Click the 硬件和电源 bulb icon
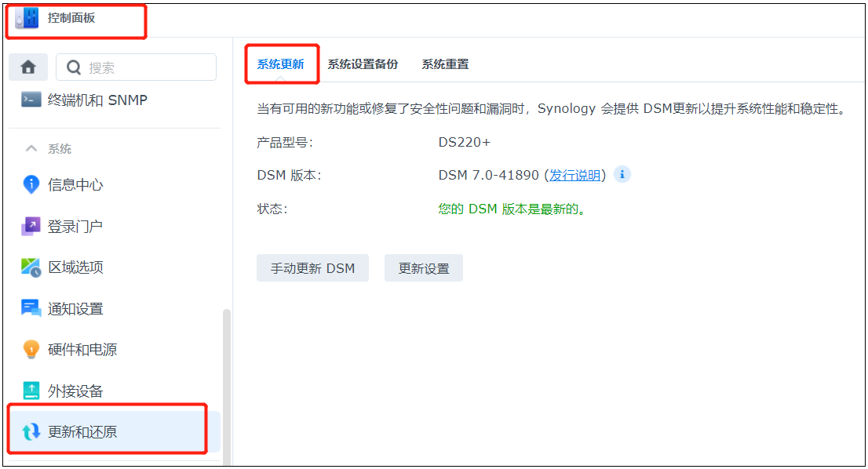 tap(31, 350)
